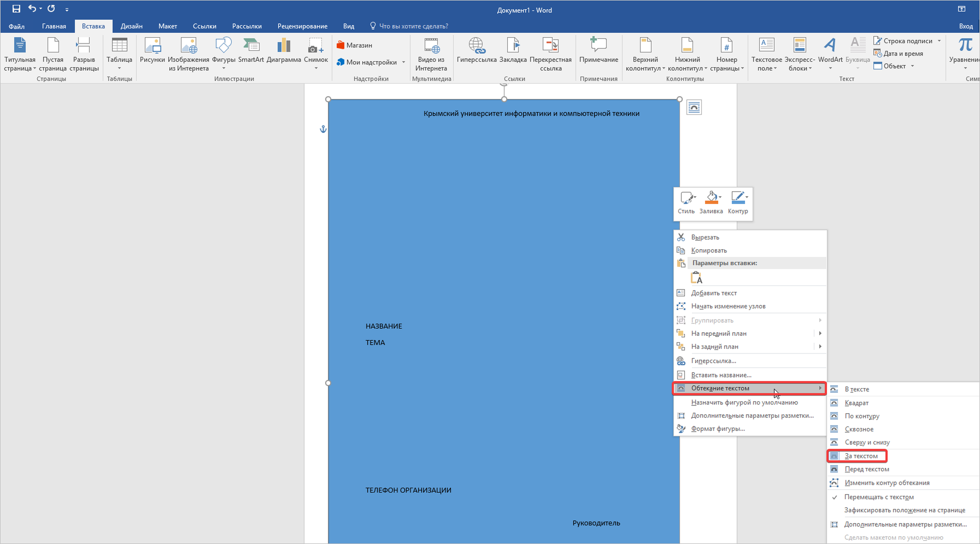Click Вход sign-in link

click(x=965, y=26)
